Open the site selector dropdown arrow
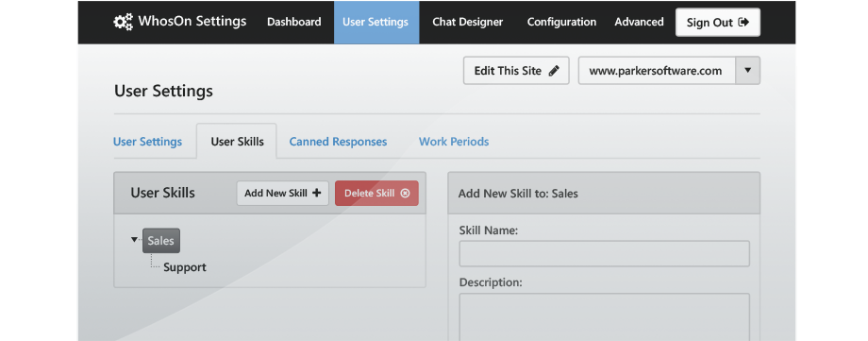Screen dimensions: 868x341 747,71
